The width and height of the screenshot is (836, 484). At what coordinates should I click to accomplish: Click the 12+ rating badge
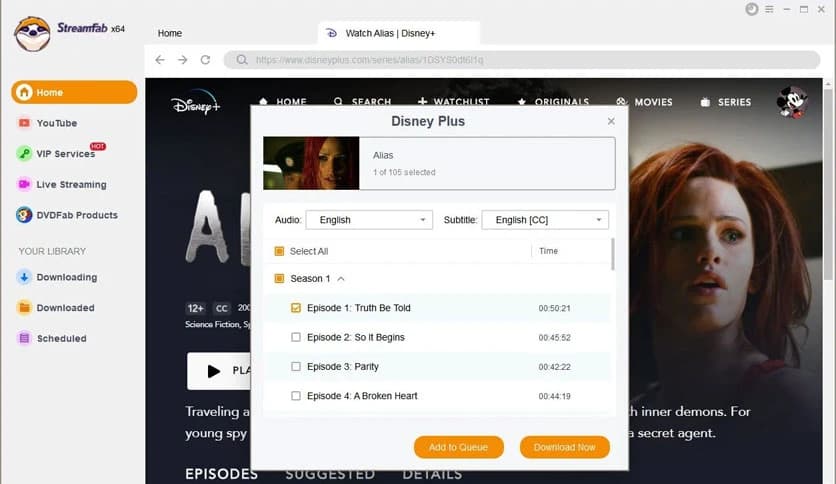tap(196, 308)
